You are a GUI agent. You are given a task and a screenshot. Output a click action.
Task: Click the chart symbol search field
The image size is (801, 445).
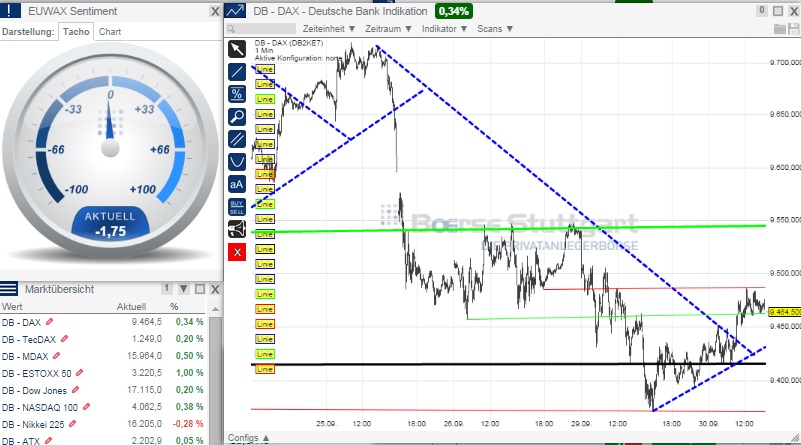tap(261, 29)
